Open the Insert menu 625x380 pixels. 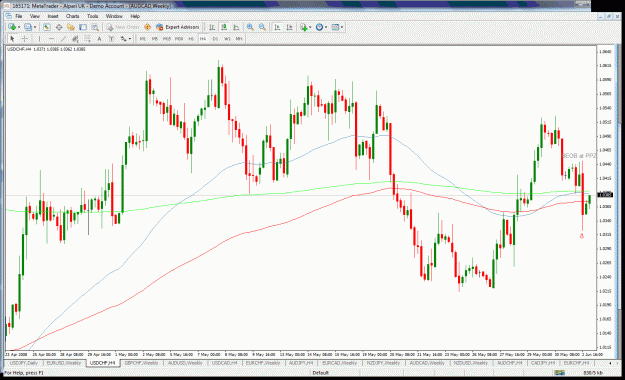click(53, 16)
